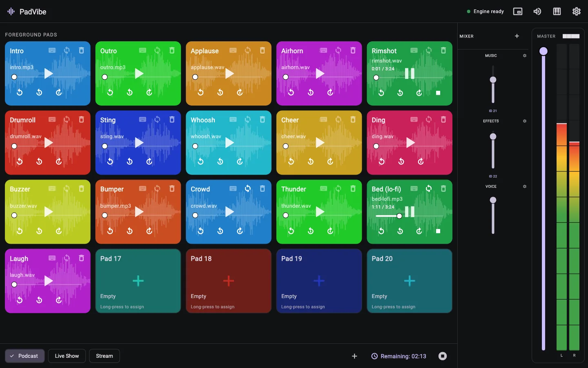Screen dimensions: 588x368
Task: Restart the Cheer pad
Action: (291, 162)
